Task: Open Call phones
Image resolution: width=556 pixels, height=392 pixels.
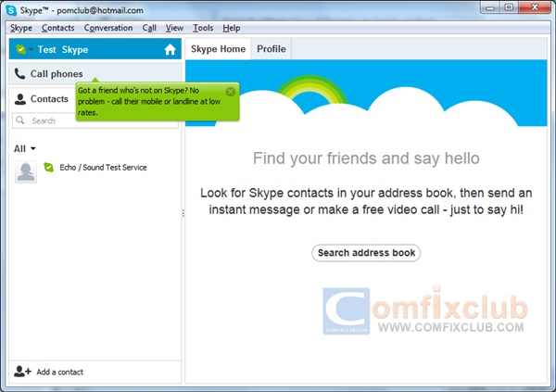Action: [95, 74]
